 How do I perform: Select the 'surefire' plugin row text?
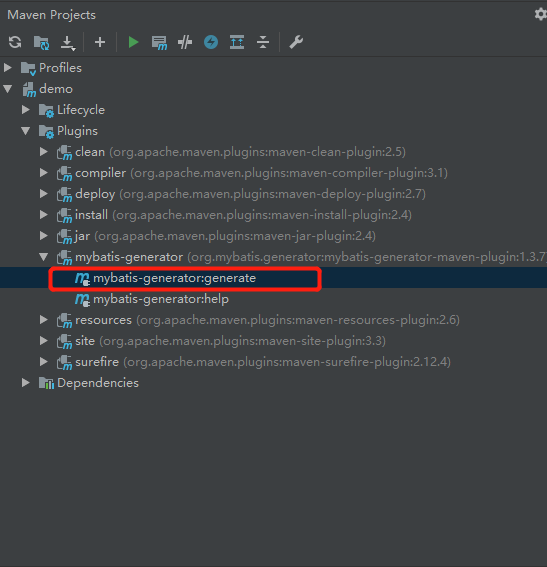pyautogui.click(x=263, y=362)
